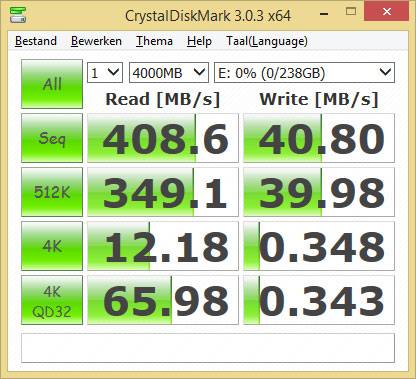Open the Bewerken menu
The height and width of the screenshot is (379, 416).
tap(96, 41)
